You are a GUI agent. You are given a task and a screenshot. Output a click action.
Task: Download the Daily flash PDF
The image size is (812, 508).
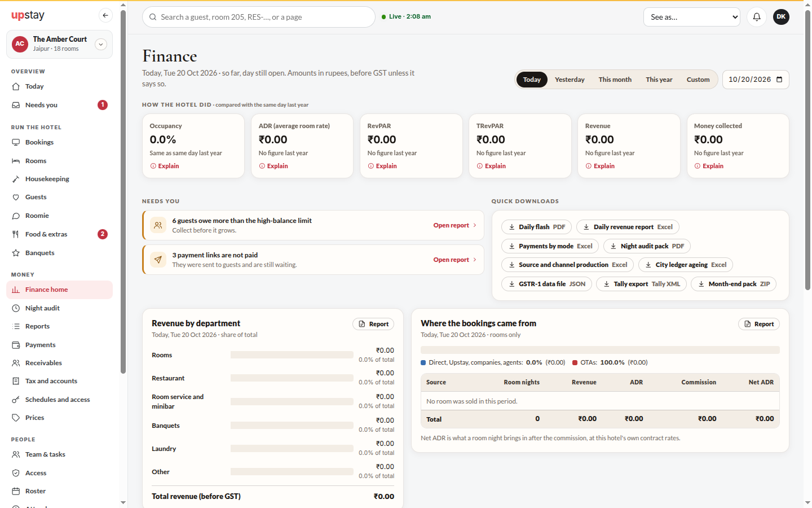(x=536, y=227)
